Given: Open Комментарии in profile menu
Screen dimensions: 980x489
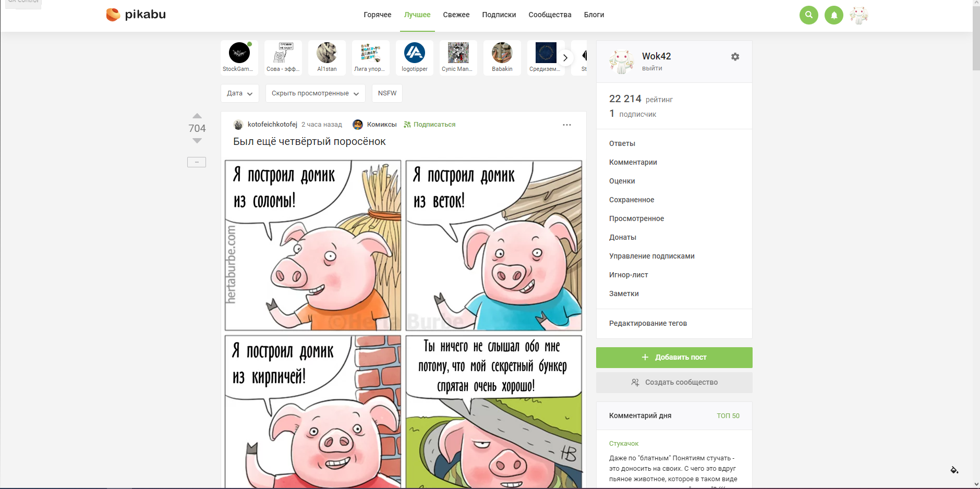Looking at the screenshot, I should click(x=633, y=163).
